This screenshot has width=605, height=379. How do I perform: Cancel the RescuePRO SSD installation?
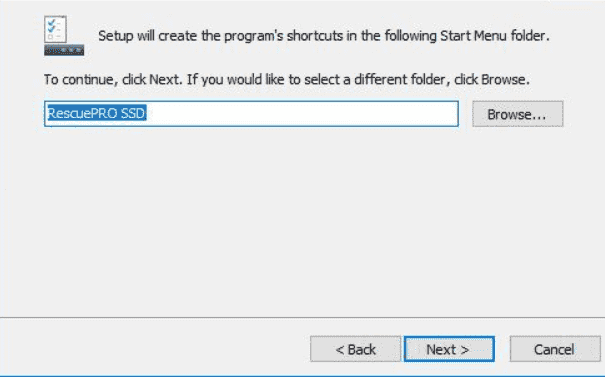(x=555, y=349)
